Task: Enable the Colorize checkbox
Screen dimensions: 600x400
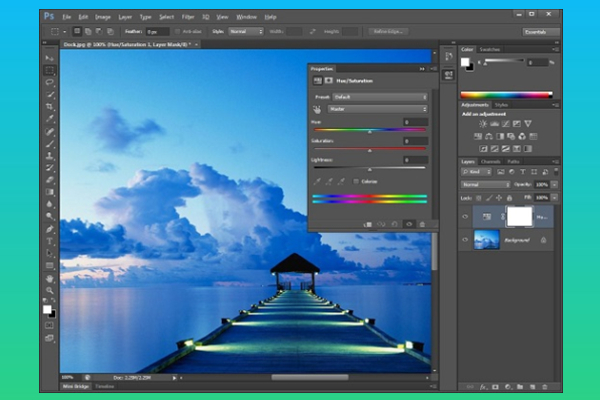Action: 355,180
